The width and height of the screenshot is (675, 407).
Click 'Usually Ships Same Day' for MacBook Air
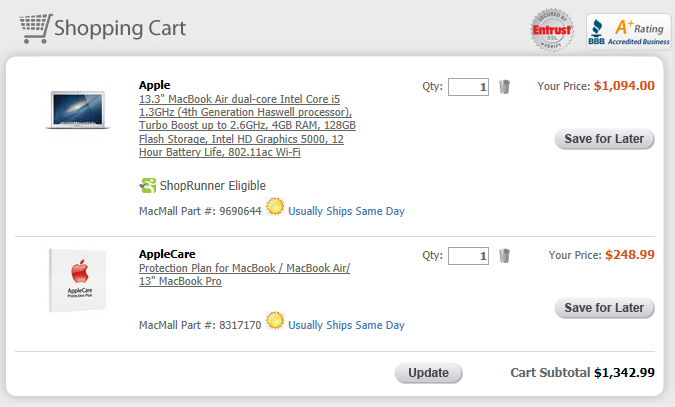click(346, 211)
